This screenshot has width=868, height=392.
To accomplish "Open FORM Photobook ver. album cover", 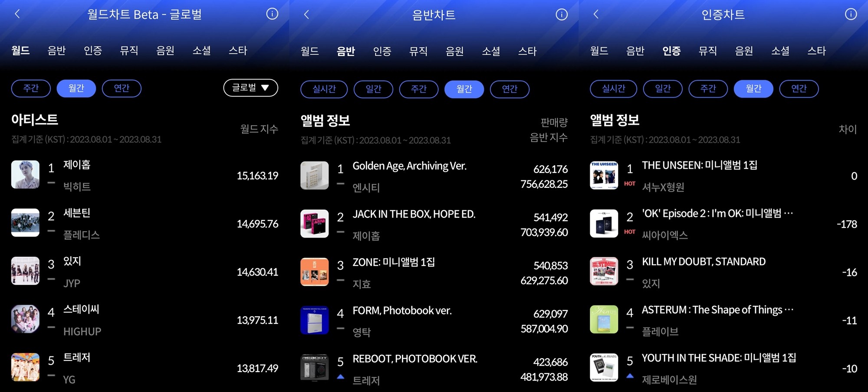I will pos(315,320).
